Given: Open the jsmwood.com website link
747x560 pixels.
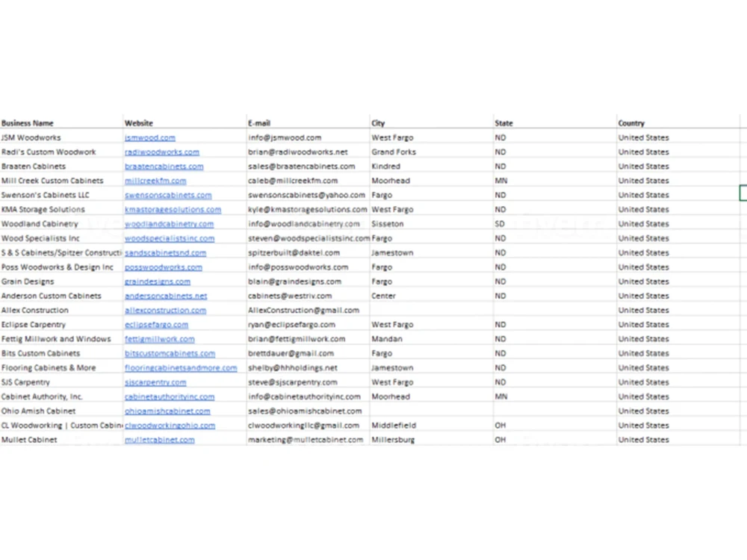Looking at the screenshot, I should tap(149, 137).
